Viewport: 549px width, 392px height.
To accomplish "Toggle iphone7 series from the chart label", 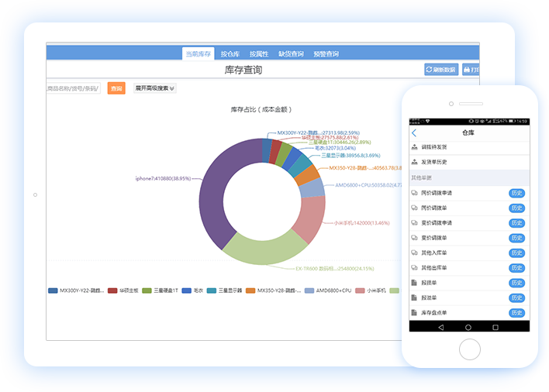I will (x=163, y=178).
